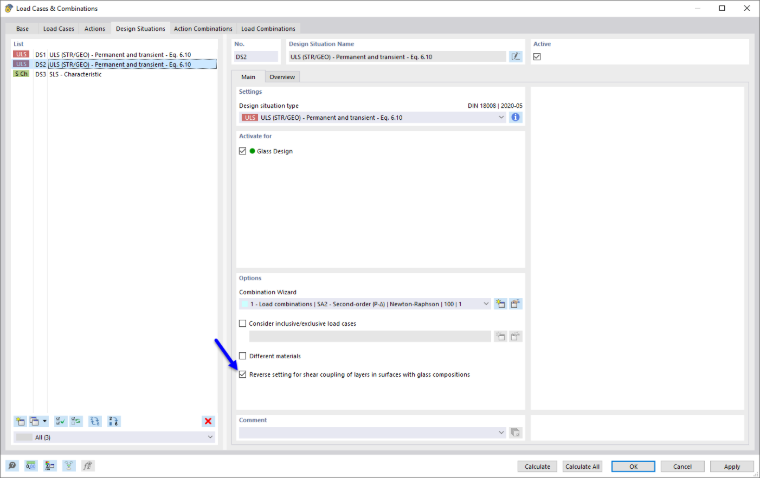Select the Main sub-tab
This screenshot has height=478, width=760.
tap(248, 77)
